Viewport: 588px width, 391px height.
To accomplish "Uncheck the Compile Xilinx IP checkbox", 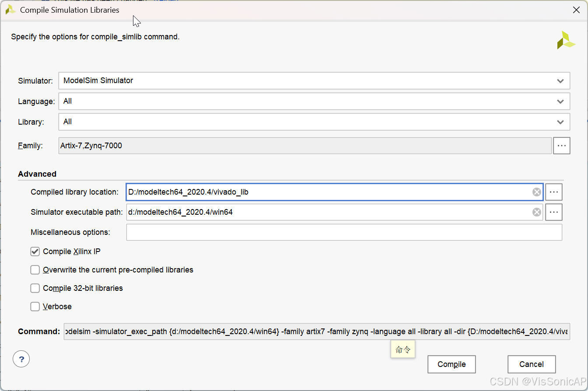I will coord(35,251).
